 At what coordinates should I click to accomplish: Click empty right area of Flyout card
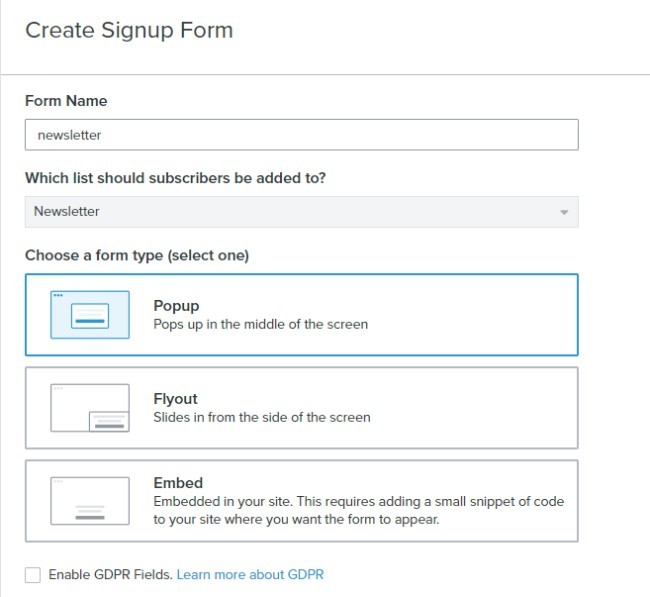(480, 407)
